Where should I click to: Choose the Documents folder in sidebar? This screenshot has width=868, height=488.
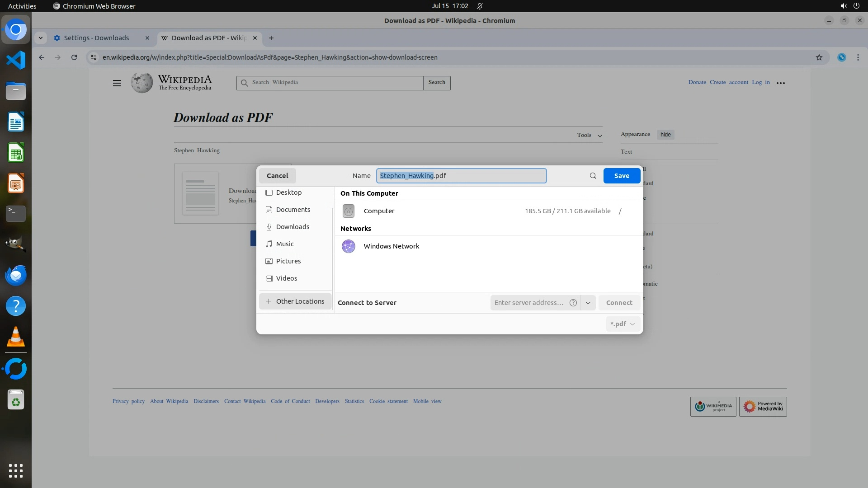coord(292,210)
